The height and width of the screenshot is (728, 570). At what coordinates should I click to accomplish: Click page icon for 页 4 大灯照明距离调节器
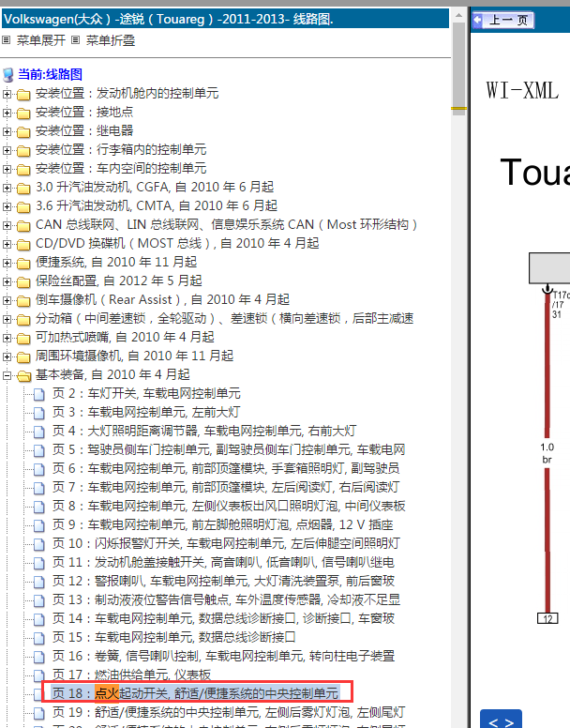pos(39,432)
